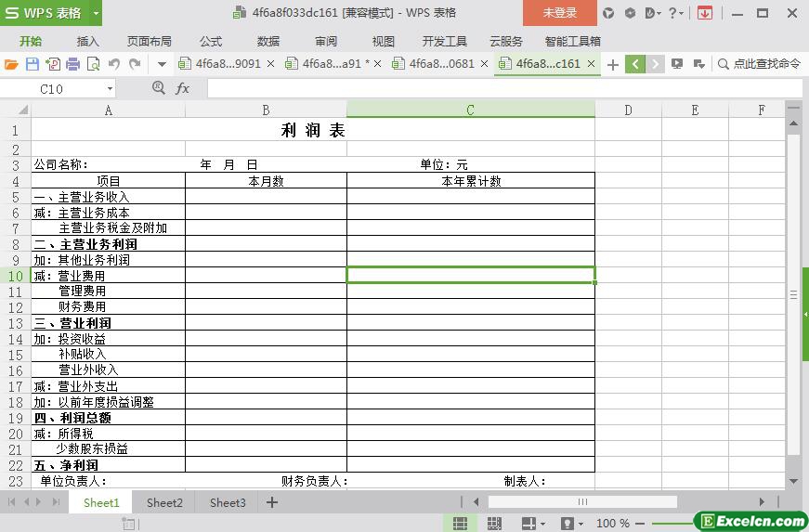Click horizontal scrollbar thumb
This screenshot has width=809, height=532.
pos(582,502)
